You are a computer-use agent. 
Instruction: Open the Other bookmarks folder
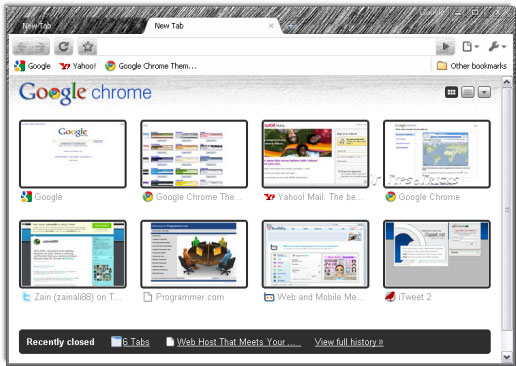pos(472,66)
